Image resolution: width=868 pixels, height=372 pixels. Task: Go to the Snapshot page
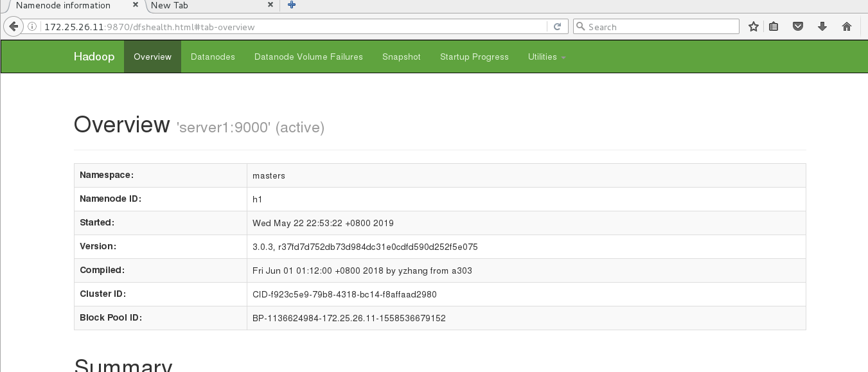[x=402, y=57]
